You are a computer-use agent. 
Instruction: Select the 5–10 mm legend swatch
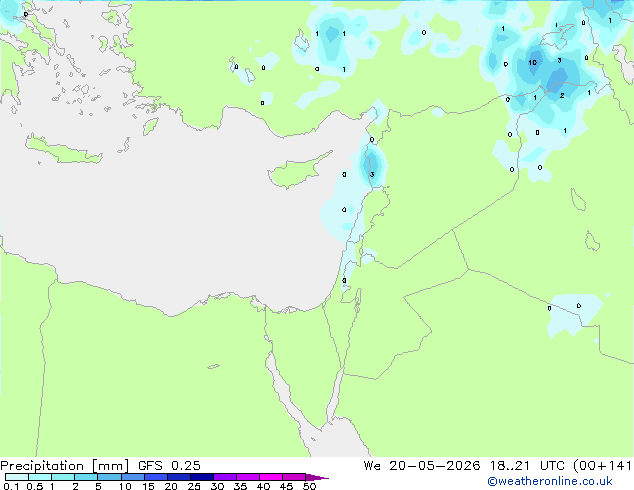pyautogui.click(x=109, y=477)
